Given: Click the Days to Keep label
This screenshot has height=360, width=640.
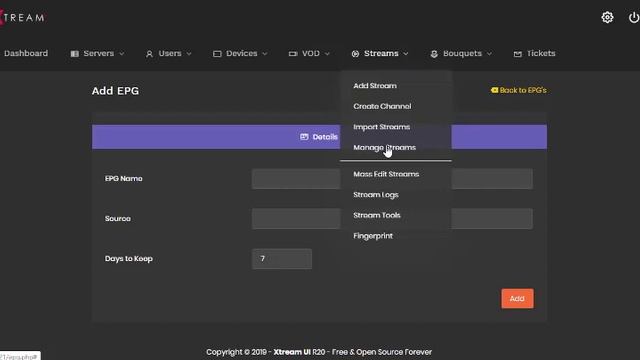Looking at the screenshot, I should [129, 258].
